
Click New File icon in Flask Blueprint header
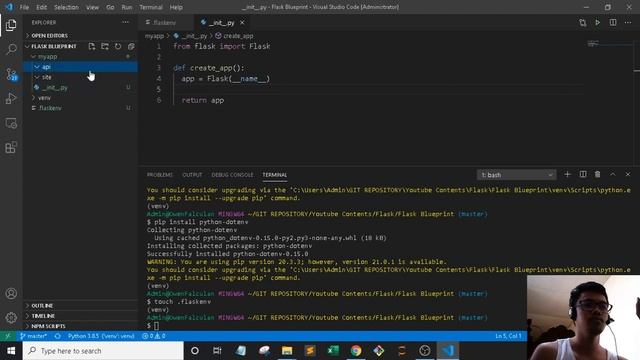(x=92, y=46)
